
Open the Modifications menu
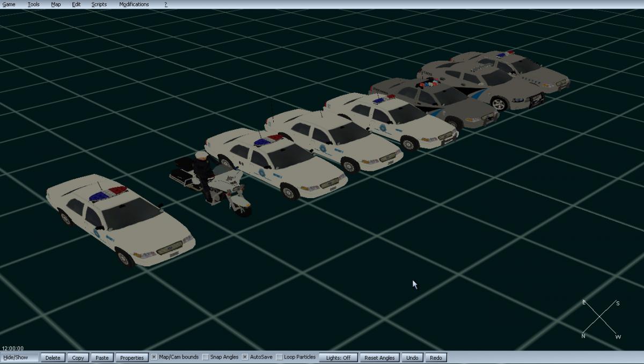click(134, 4)
